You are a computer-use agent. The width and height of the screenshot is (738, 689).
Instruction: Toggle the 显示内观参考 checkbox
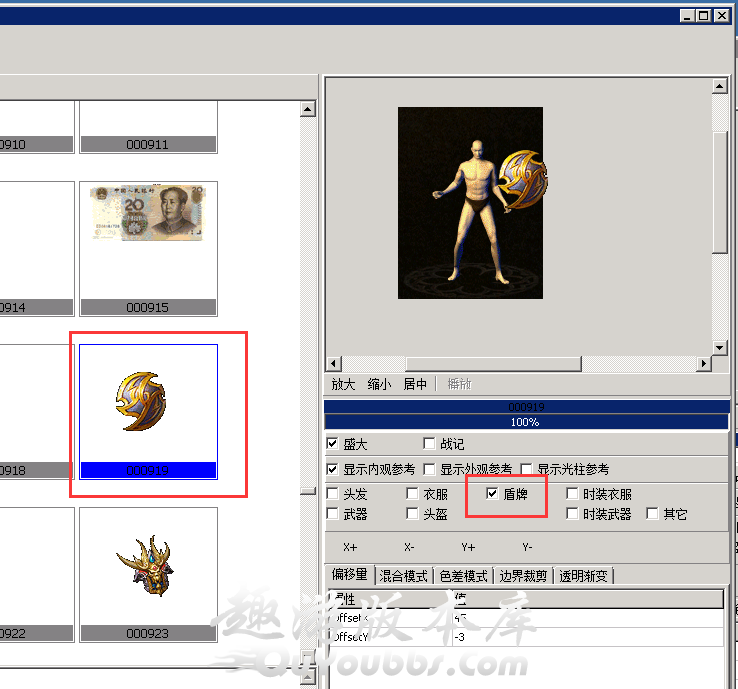(333, 469)
